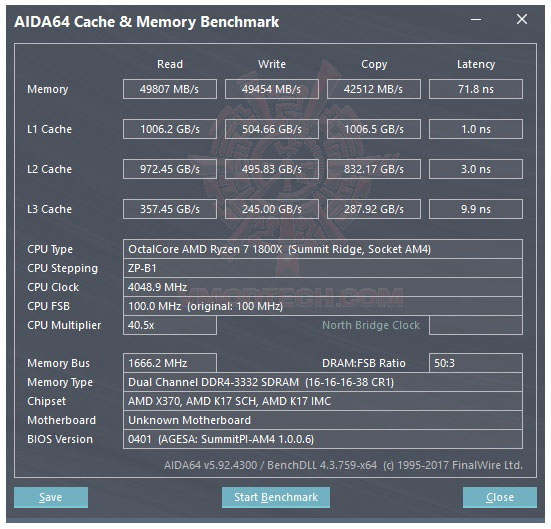551x529 pixels.
Task: Select L2 Cache Latency 3.0 ns
Action: coord(476,169)
